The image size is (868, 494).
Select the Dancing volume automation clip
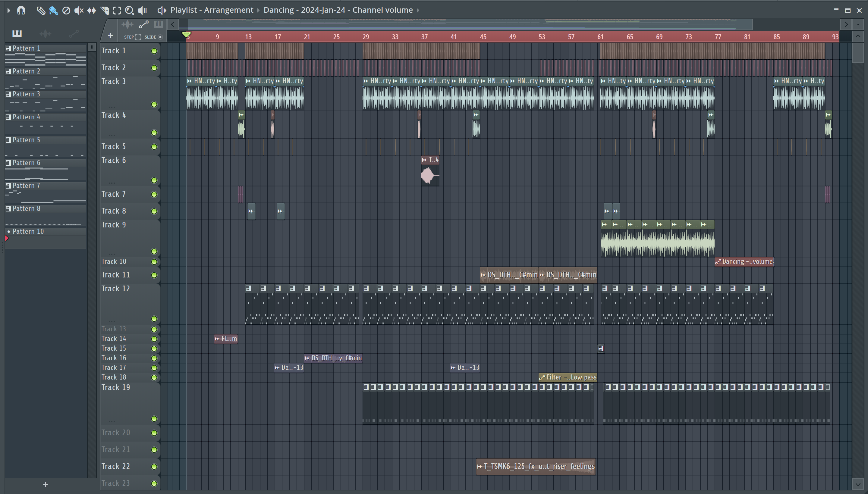click(744, 261)
